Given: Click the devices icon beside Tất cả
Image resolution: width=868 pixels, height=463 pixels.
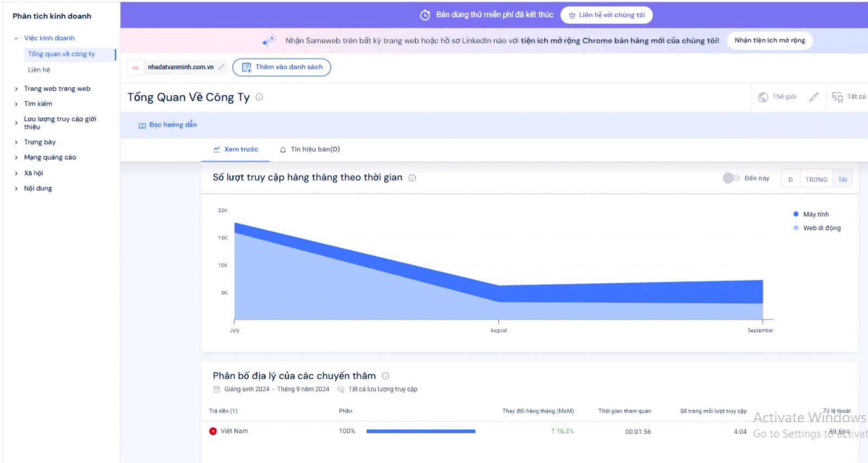Looking at the screenshot, I should click(837, 97).
